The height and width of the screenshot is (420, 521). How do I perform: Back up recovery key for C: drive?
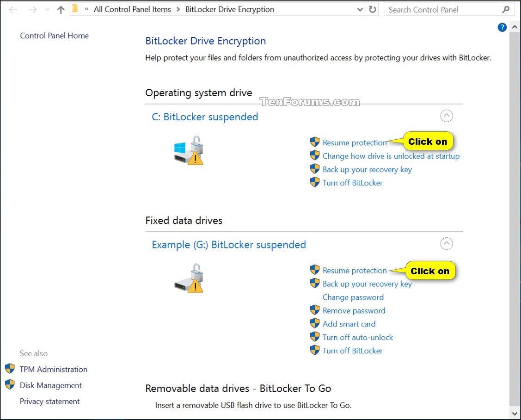(367, 170)
